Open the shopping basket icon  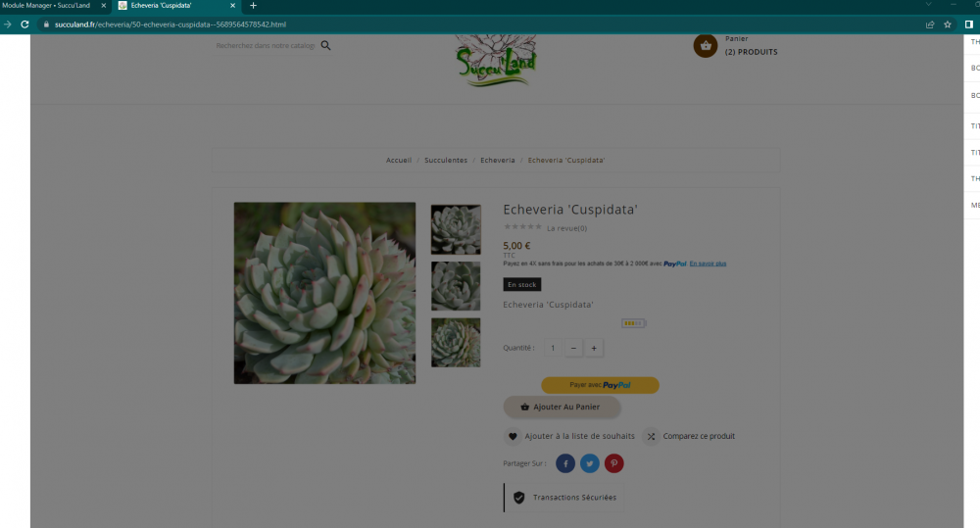[x=705, y=45]
